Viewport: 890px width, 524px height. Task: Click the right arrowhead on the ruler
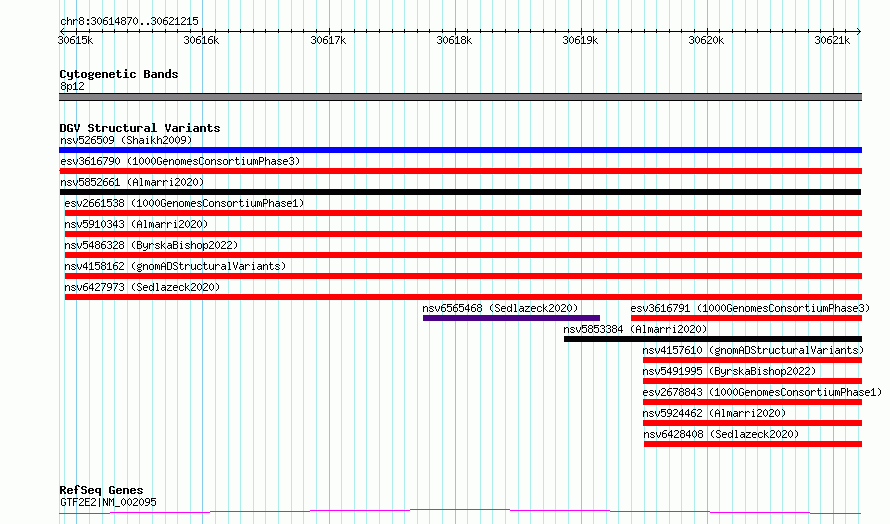pyautogui.click(x=859, y=31)
